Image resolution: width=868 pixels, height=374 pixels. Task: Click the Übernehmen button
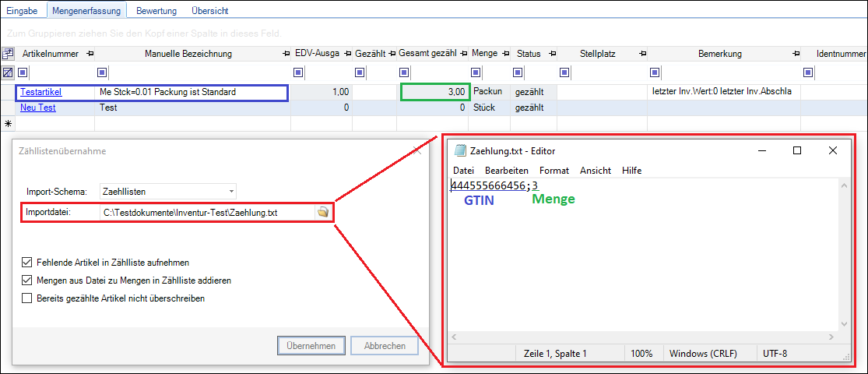tap(311, 346)
